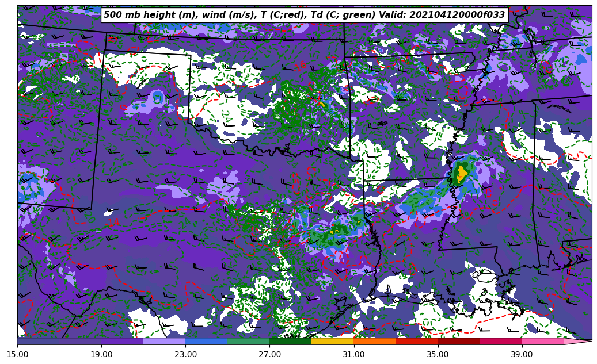Click the green contour label reading 24
This screenshot has height=364, width=597.
(x=226, y=116)
